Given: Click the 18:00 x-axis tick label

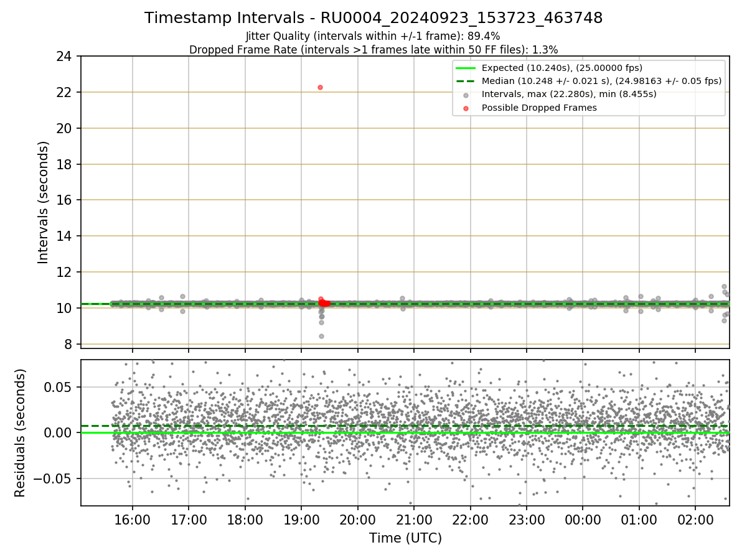Looking at the screenshot, I should [245, 519].
